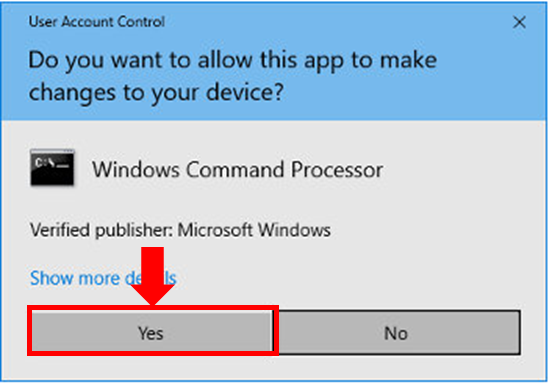Click the word 'Windows' in the app name
The height and width of the screenshot is (385, 552).
tap(136, 170)
